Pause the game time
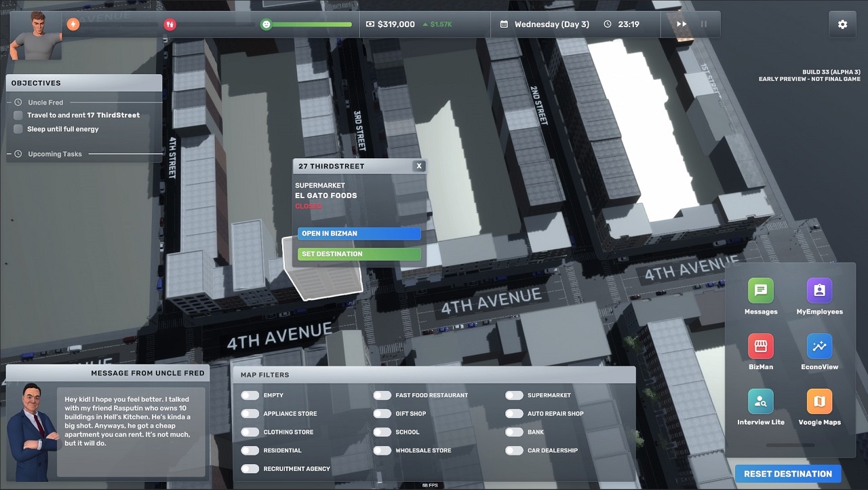 [704, 24]
